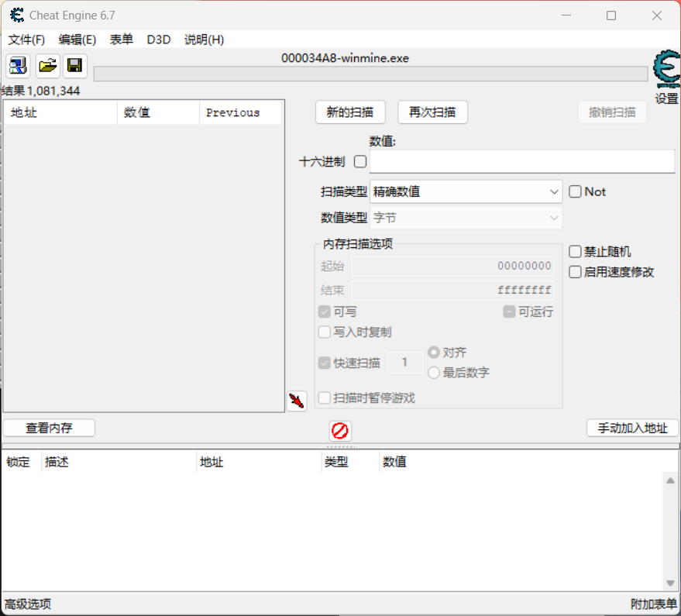This screenshot has height=616, width=681.
Task: Open the process list computer icon
Action: pos(18,66)
